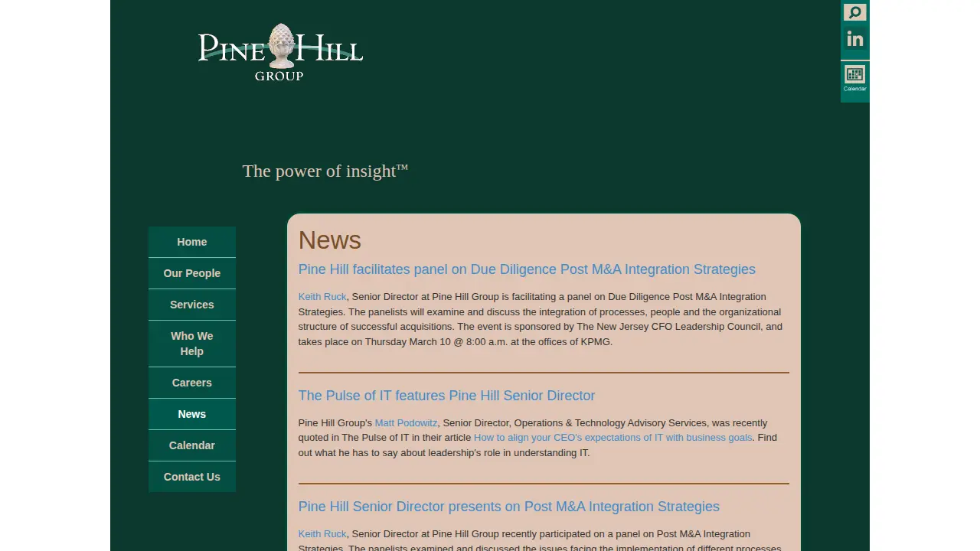Open the CEO's expectations of IT article link
The height and width of the screenshot is (551, 980).
pos(613,438)
